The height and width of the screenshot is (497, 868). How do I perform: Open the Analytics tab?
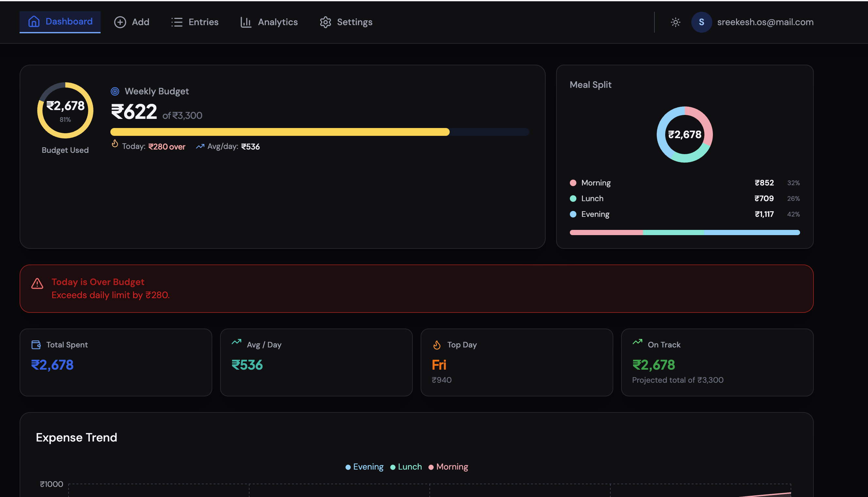[269, 22]
